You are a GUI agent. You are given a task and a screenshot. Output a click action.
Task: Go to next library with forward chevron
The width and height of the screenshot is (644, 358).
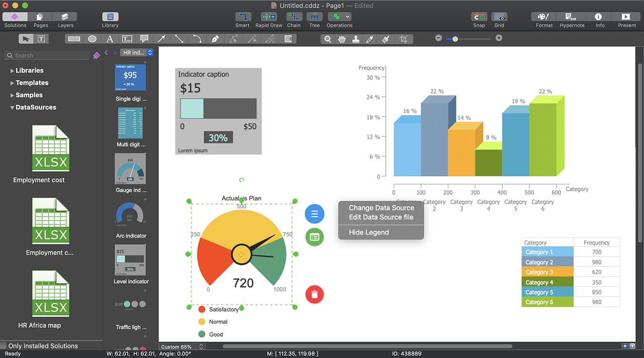[115, 52]
